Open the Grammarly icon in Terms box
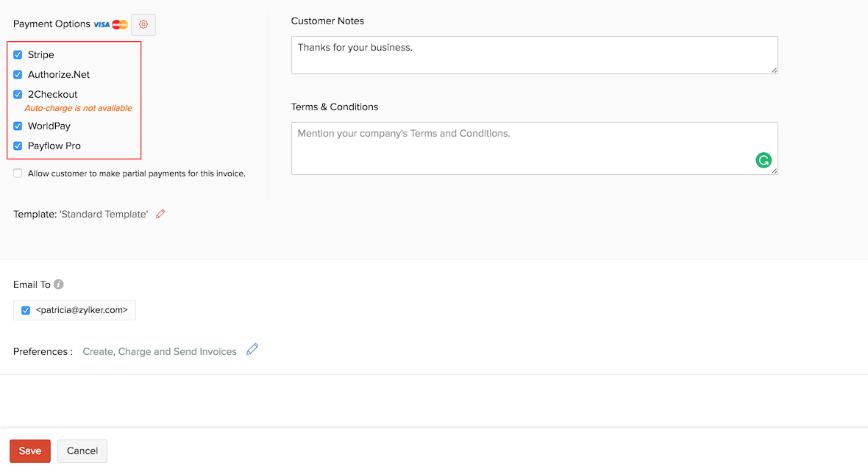Screen dimensions: 868x474 (x=764, y=159)
